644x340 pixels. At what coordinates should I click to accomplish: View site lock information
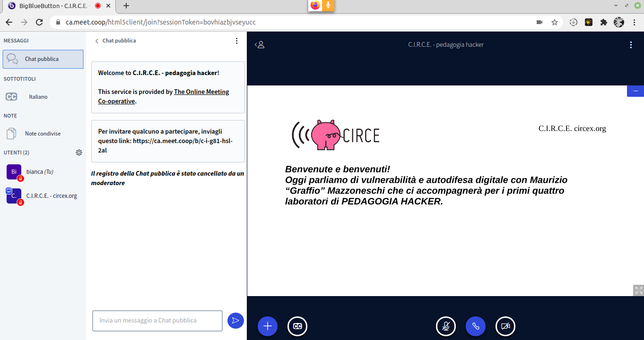point(58,22)
